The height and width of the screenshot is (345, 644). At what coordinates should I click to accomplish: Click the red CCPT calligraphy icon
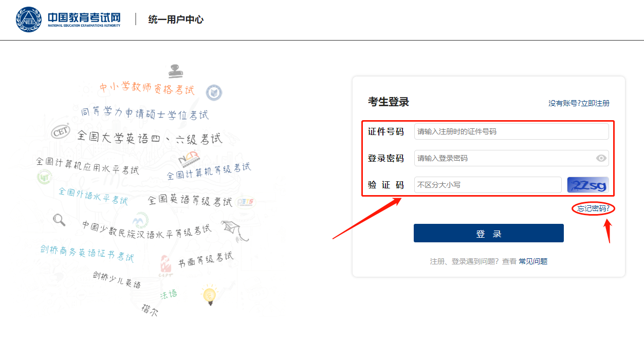[x=165, y=266]
